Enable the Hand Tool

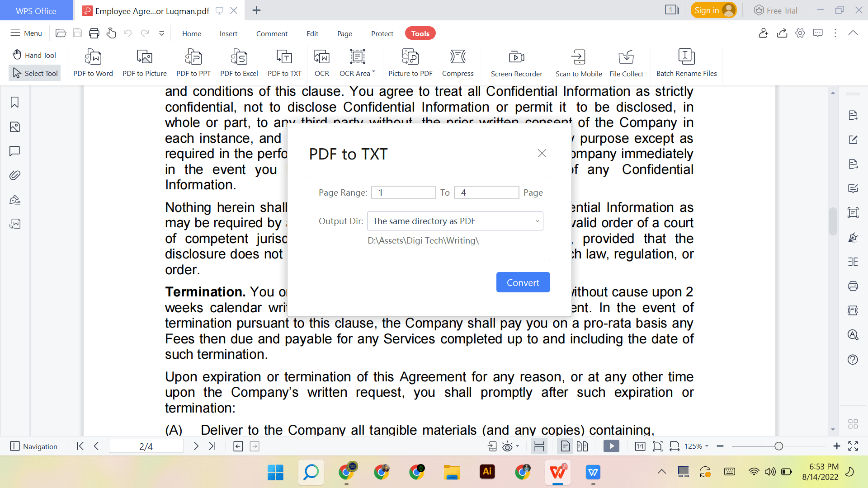click(x=34, y=55)
